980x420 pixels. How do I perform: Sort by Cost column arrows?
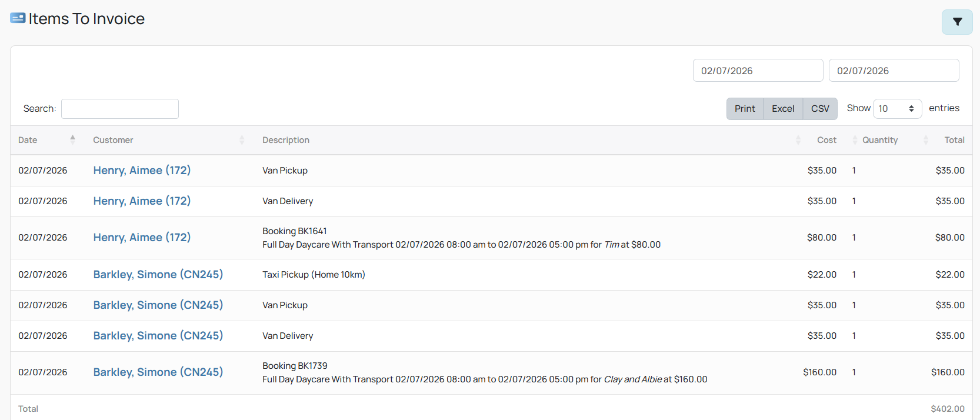pyautogui.click(x=855, y=139)
